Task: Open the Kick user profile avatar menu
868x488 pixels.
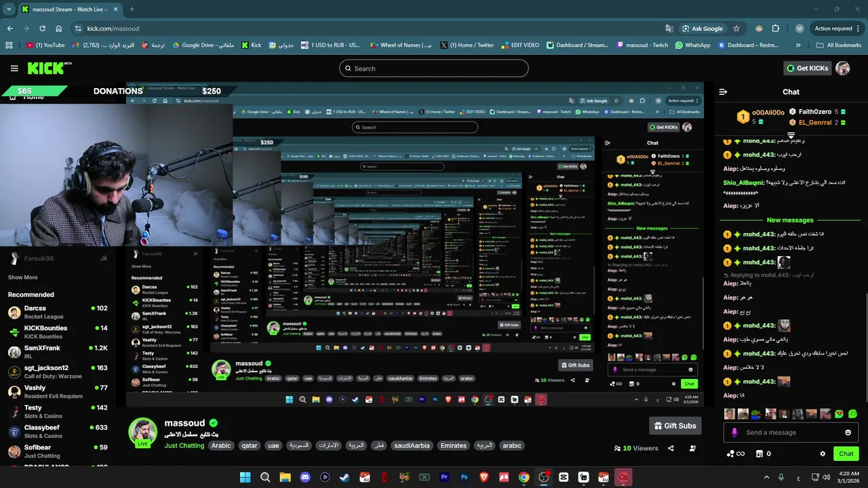Action: [x=843, y=68]
